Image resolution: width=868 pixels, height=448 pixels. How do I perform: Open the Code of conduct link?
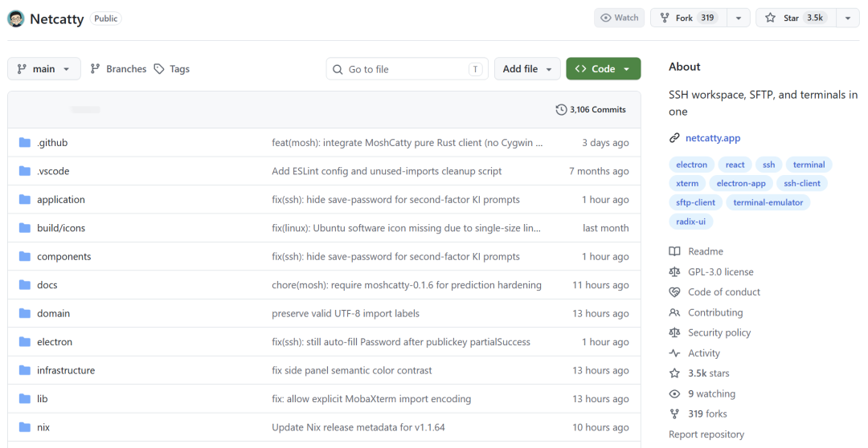click(723, 292)
